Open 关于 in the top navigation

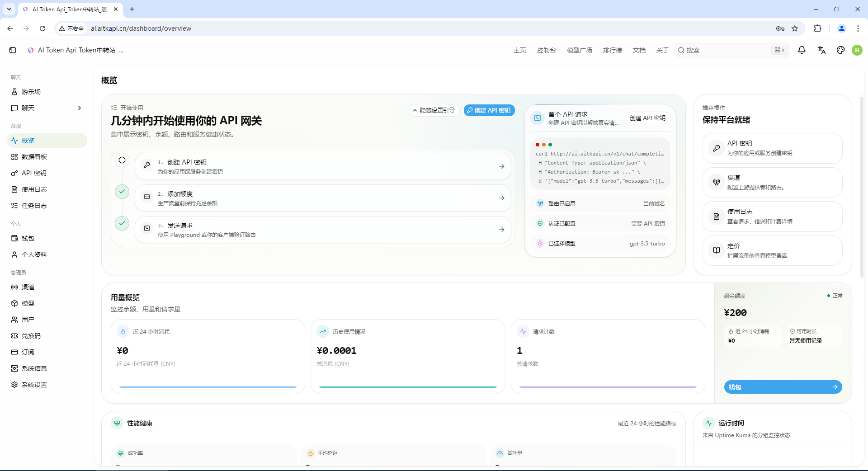663,50
